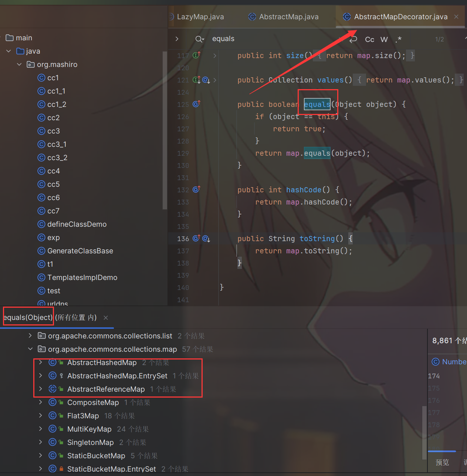Expand CompositeMap results
This screenshot has height=476, width=467.
pyautogui.click(x=41, y=402)
